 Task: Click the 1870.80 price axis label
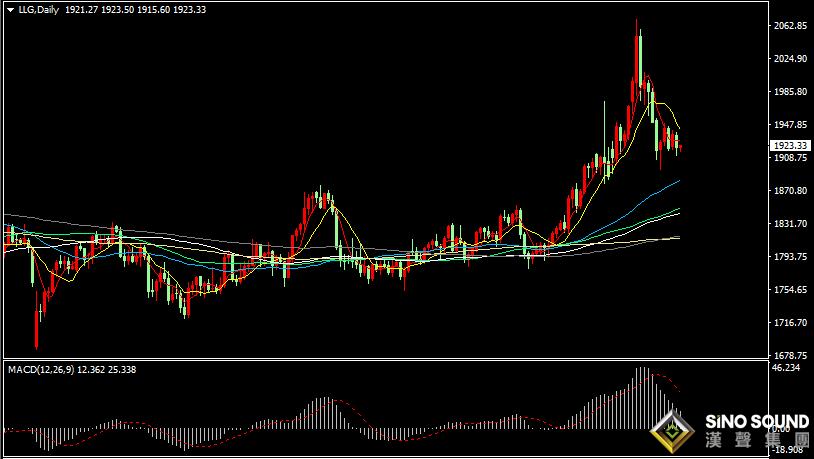click(x=790, y=191)
